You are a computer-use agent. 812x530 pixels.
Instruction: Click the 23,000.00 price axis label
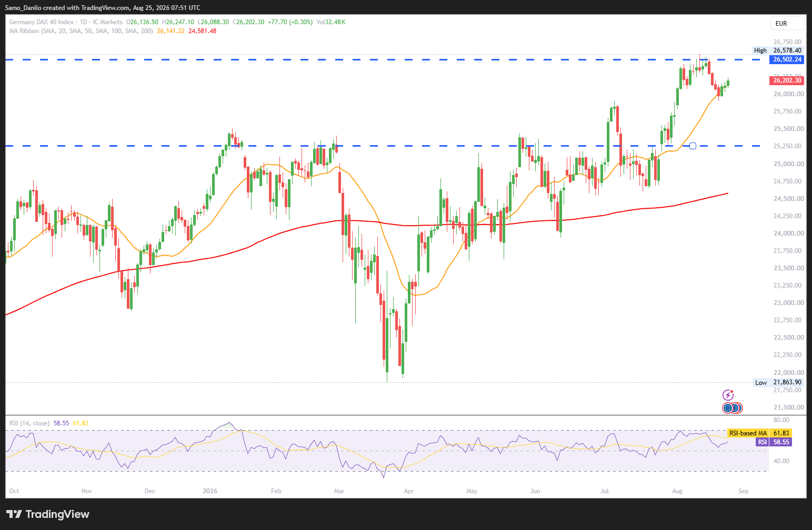click(788, 303)
